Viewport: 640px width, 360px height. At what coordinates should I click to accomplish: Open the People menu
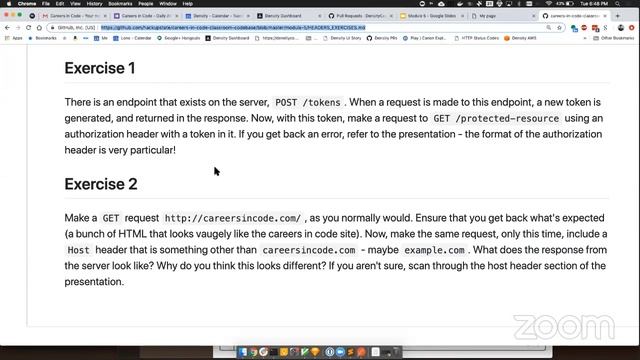click(x=146, y=4)
